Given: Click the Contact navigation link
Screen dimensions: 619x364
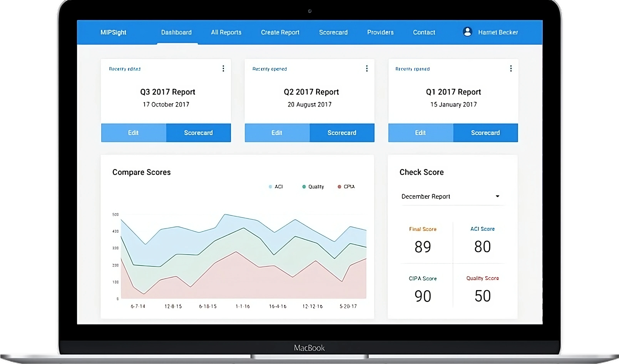Looking at the screenshot, I should click(424, 32).
